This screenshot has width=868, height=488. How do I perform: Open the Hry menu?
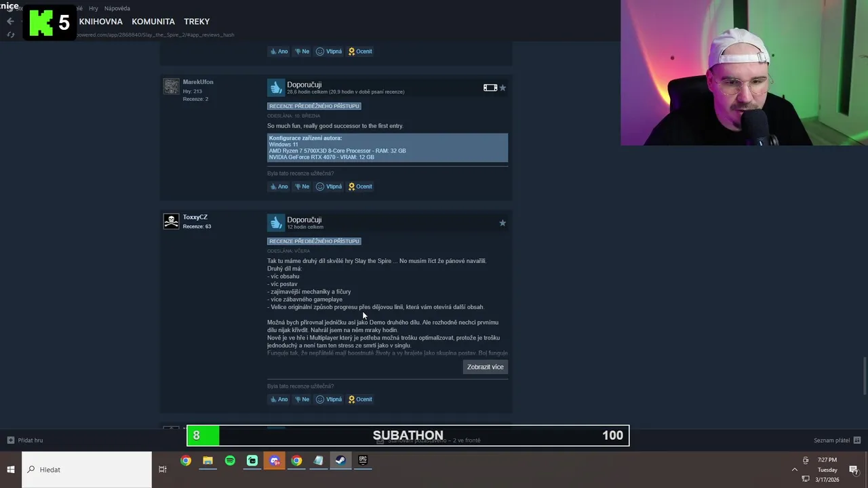[94, 9]
